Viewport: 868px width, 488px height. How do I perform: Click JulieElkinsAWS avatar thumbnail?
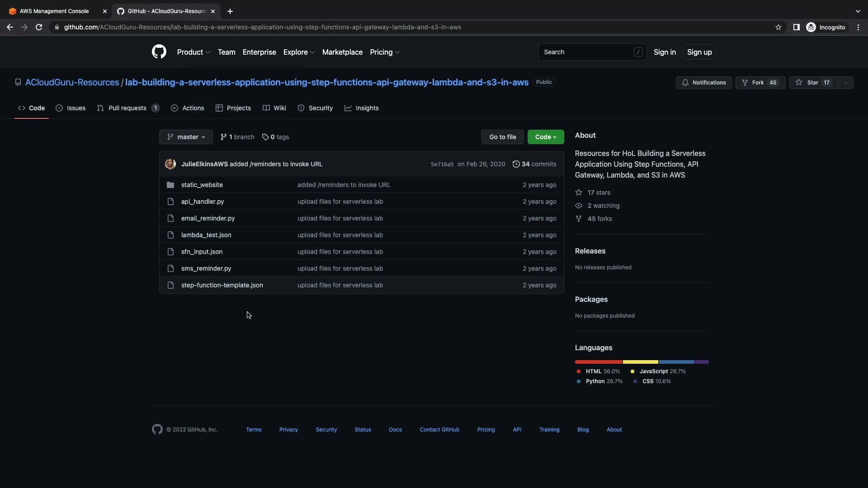click(x=170, y=164)
